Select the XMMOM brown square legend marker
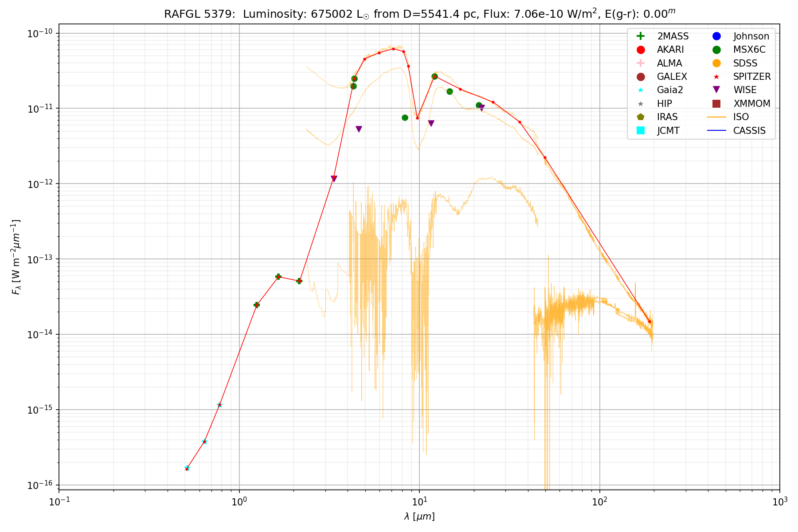 pos(716,104)
